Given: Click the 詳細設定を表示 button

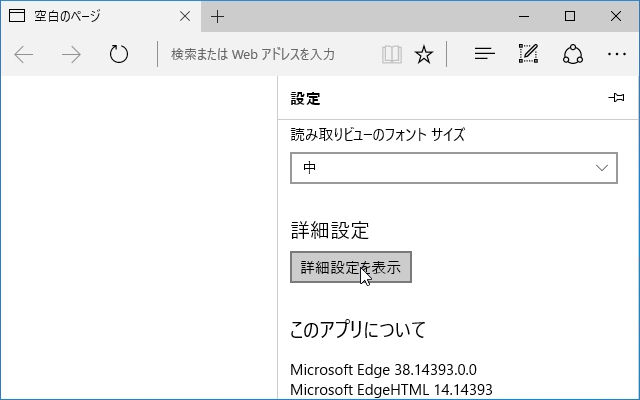Looking at the screenshot, I should 351,267.
